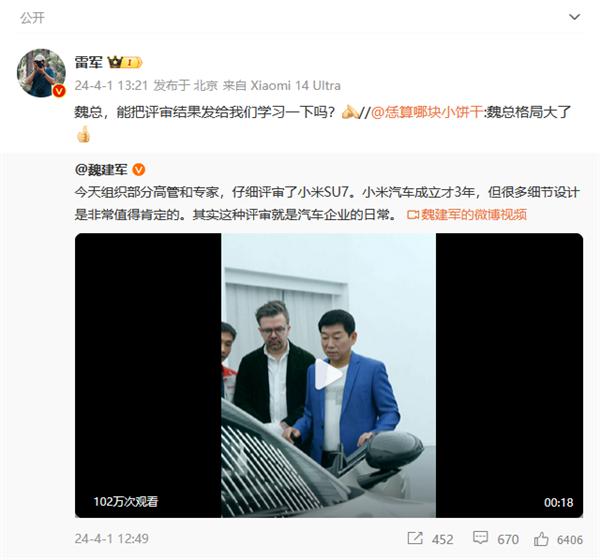This screenshot has height=560, width=600.
Task: Open the @魏建军 username link in the reposted post
Action: [x=101, y=169]
